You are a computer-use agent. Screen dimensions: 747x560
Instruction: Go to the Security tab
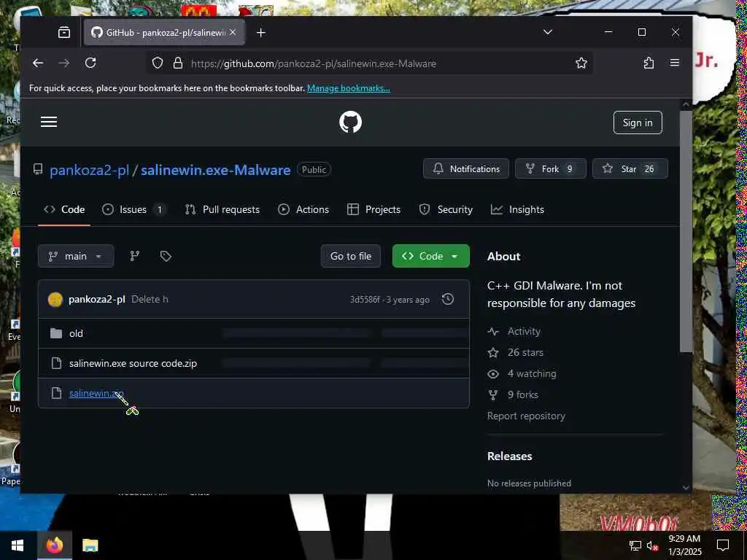(446, 209)
